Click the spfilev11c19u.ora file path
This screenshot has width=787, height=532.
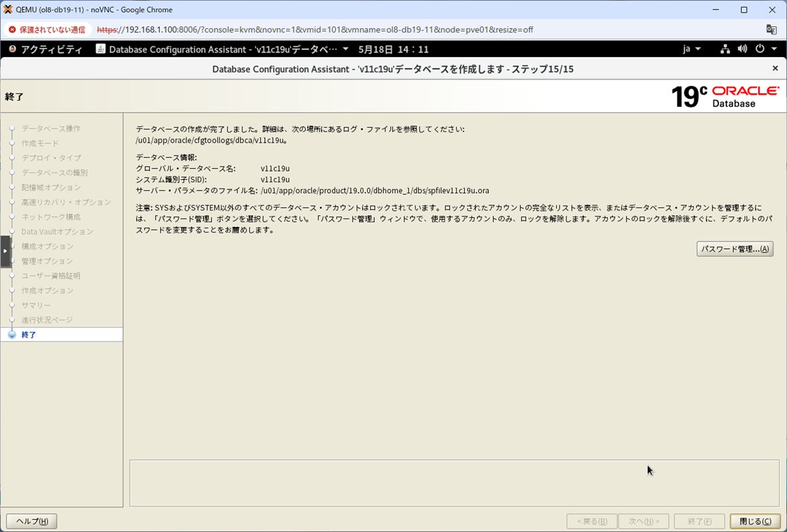tap(375, 191)
